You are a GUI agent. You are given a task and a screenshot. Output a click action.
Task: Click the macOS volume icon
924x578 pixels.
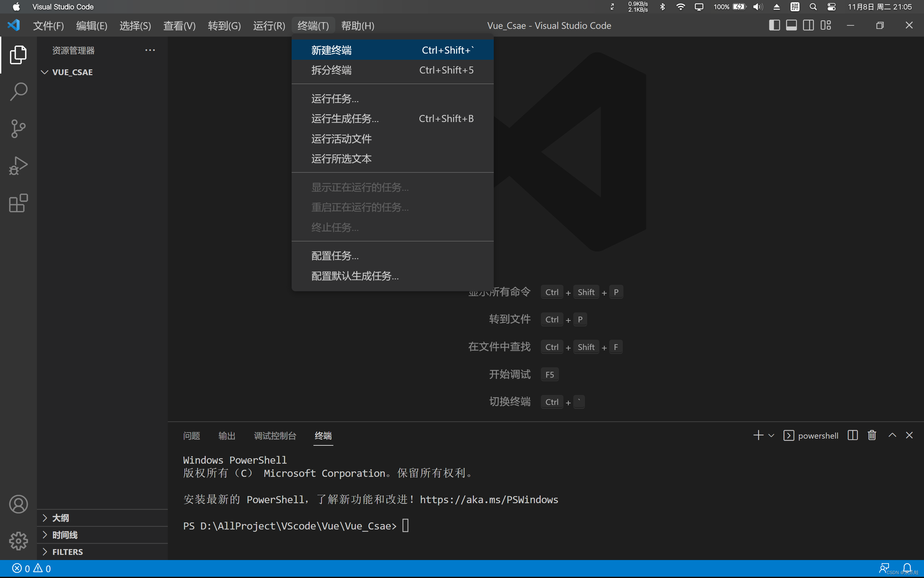coord(757,7)
